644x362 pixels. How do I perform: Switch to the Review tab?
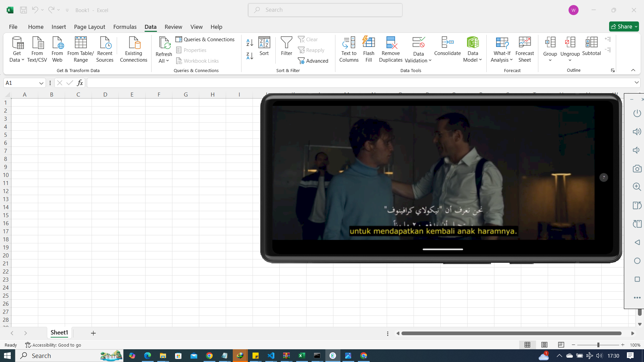(173, 27)
